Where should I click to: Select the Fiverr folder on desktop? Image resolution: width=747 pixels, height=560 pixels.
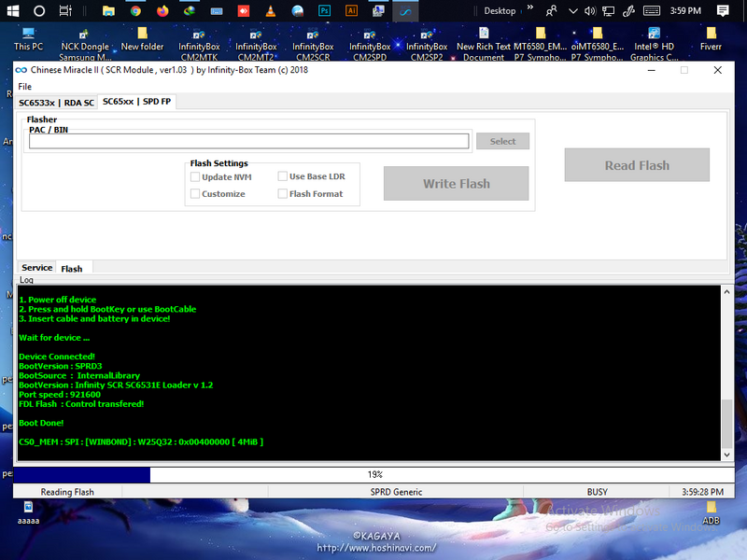click(711, 39)
